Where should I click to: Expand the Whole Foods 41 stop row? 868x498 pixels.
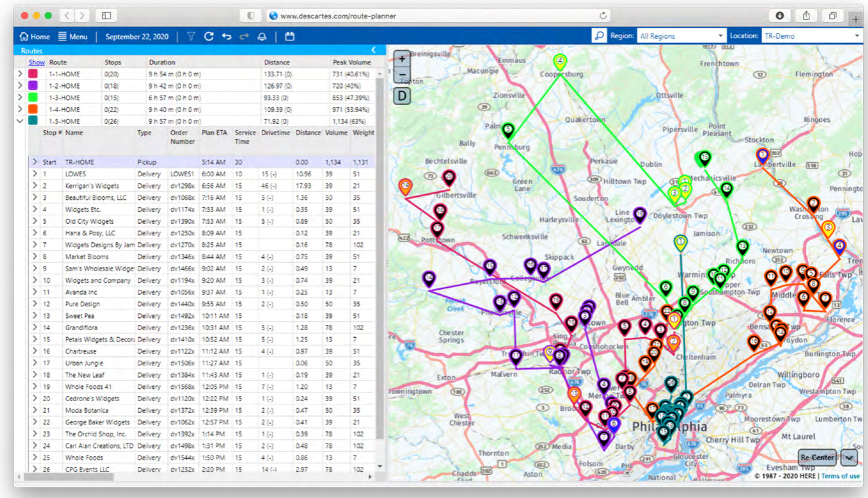pyautogui.click(x=34, y=387)
